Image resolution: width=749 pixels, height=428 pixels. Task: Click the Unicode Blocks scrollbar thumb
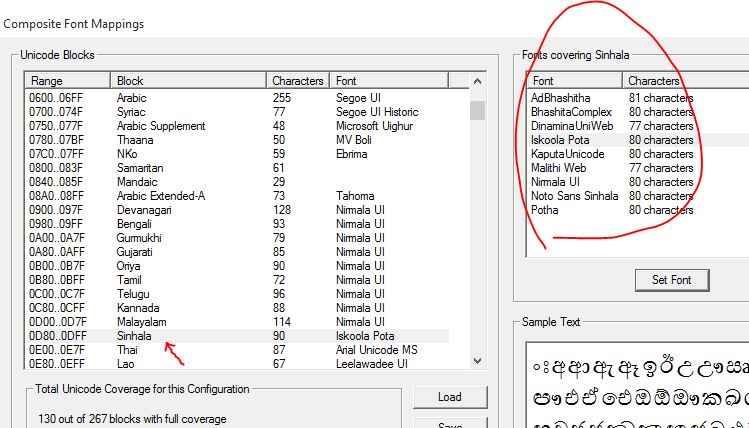(477, 110)
